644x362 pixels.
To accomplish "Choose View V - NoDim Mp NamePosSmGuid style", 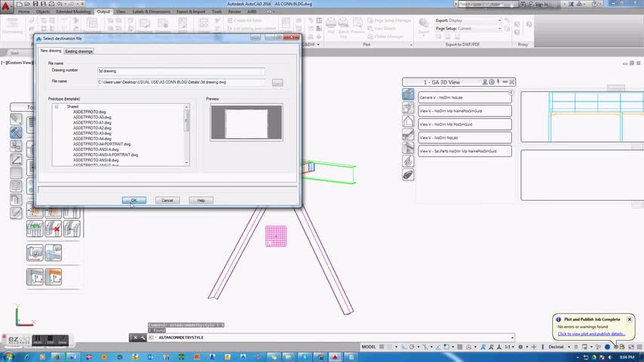I will [x=465, y=111].
